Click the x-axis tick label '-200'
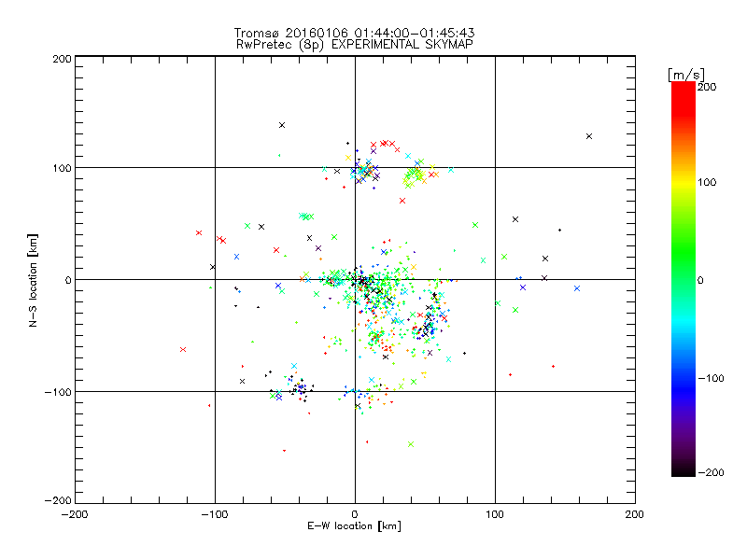The height and width of the screenshot is (560, 747). 75,514
